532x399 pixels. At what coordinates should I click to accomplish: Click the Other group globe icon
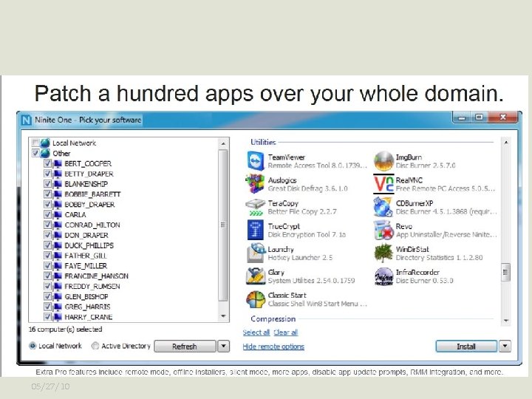[45, 154]
